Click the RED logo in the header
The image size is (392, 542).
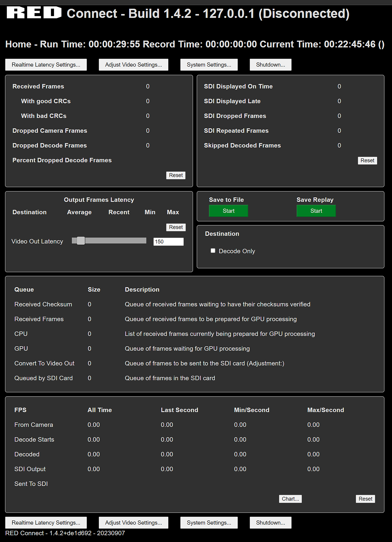click(34, 13)
